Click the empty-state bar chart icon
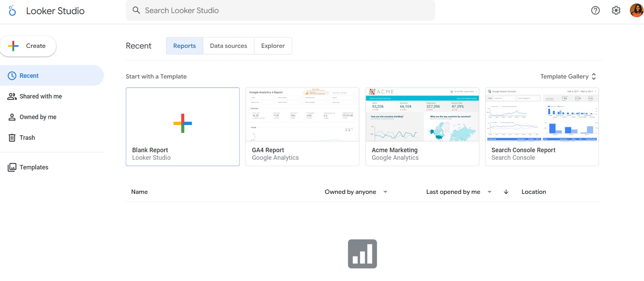 [x=362, y=254]
